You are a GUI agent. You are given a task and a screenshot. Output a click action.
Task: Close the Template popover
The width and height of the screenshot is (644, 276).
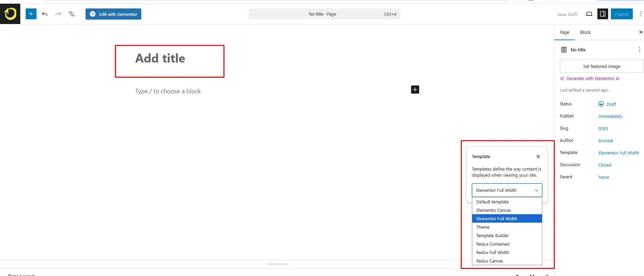click(x=538, y=156)
